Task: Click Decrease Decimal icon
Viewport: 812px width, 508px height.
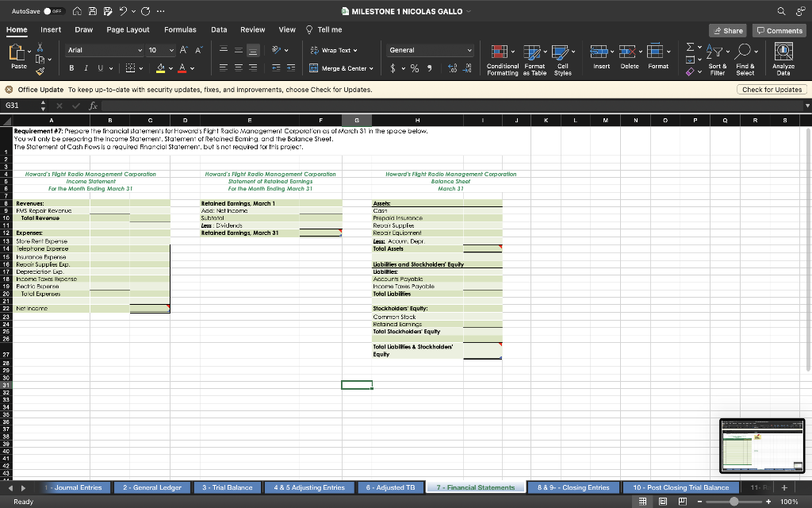Action: (467, 68)
